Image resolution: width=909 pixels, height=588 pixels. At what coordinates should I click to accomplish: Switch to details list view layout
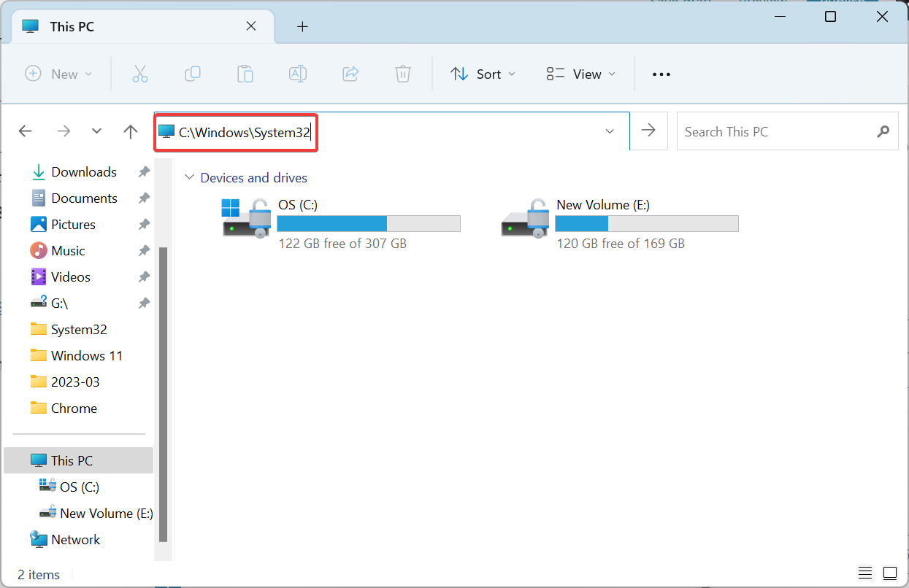point(864,573)
